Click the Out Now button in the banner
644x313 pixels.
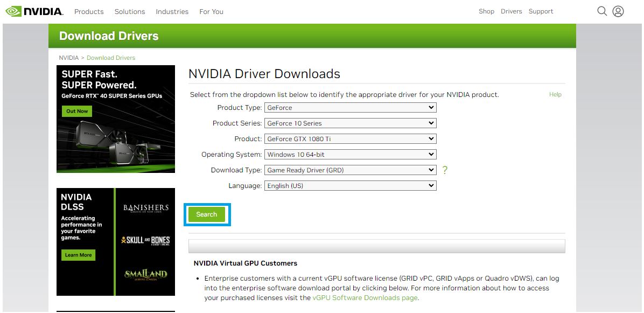pos(76,110)
